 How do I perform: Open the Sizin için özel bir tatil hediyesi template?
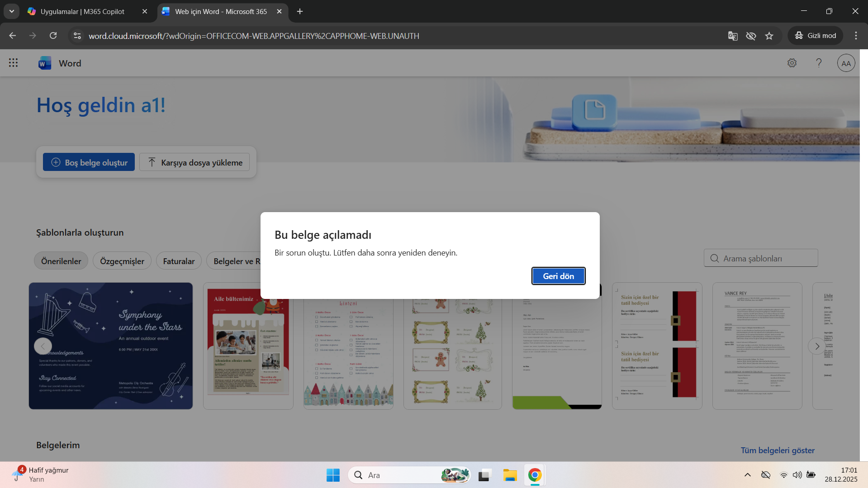(657, 346)
